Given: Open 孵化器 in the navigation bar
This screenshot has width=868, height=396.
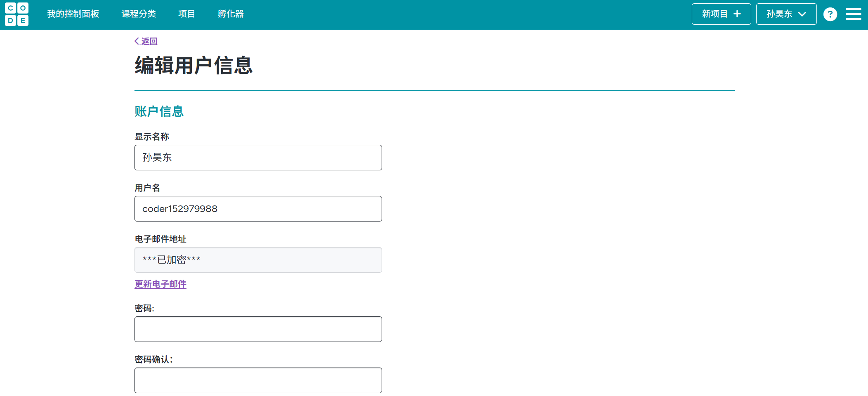Looking at the screenshot, I should [231, 14].
